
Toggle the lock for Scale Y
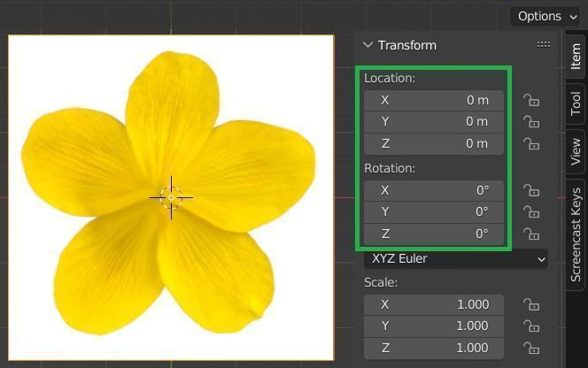(531, 326)
